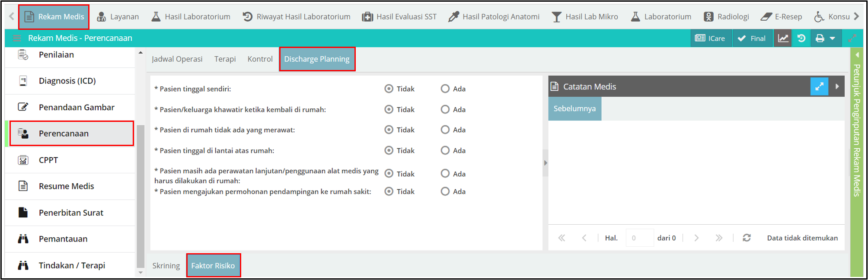Click the Sebelumnya tab

pyautogui.click(x=574, y=109)
